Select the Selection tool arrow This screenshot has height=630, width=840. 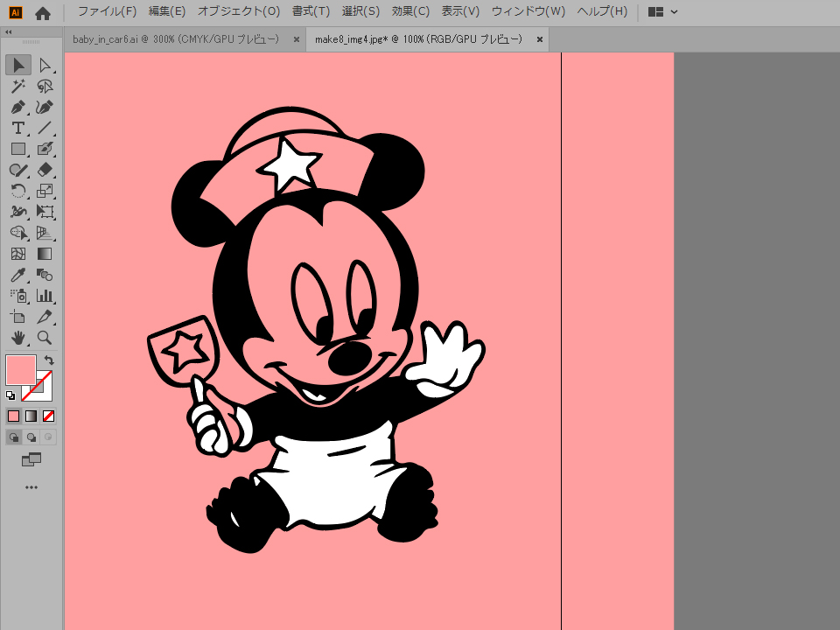pos(18,65)
